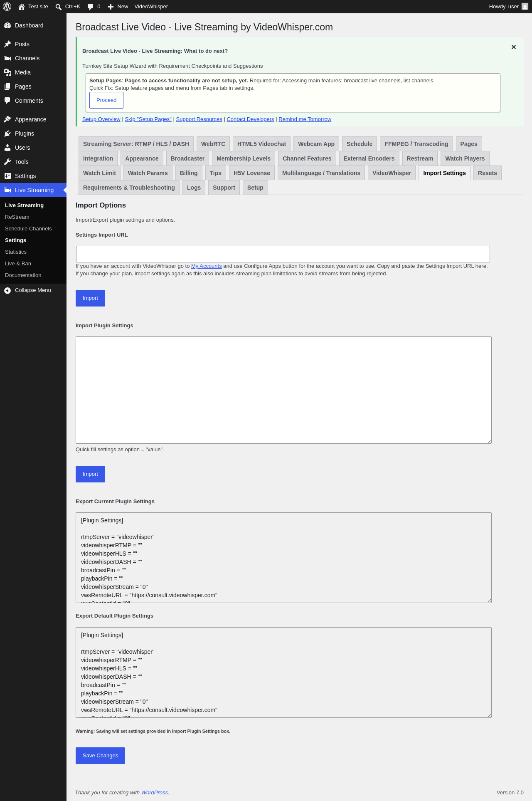Click the Export Current Plugin Settings textarea
The width and height of the screenshot is (532, 801).
coord(283,558)
